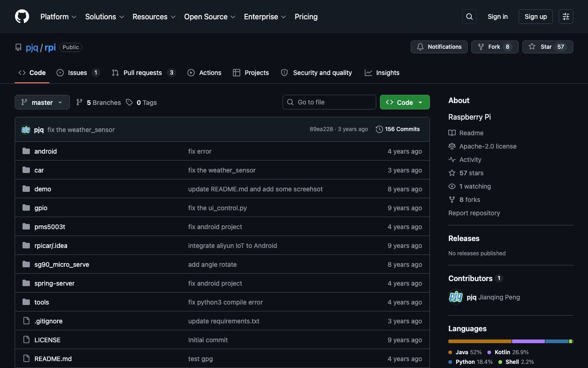This screenshot has width=588, height=368.
Task: Click the Go to file search field
Action: tap(329, 102)
